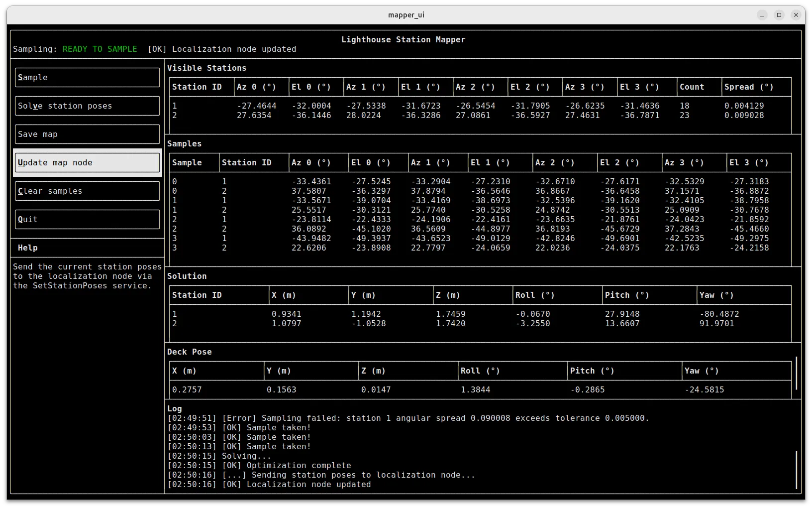Select visible stations value 28.0224
This screenshot has width=812, height=508.
tap(364, 116)
